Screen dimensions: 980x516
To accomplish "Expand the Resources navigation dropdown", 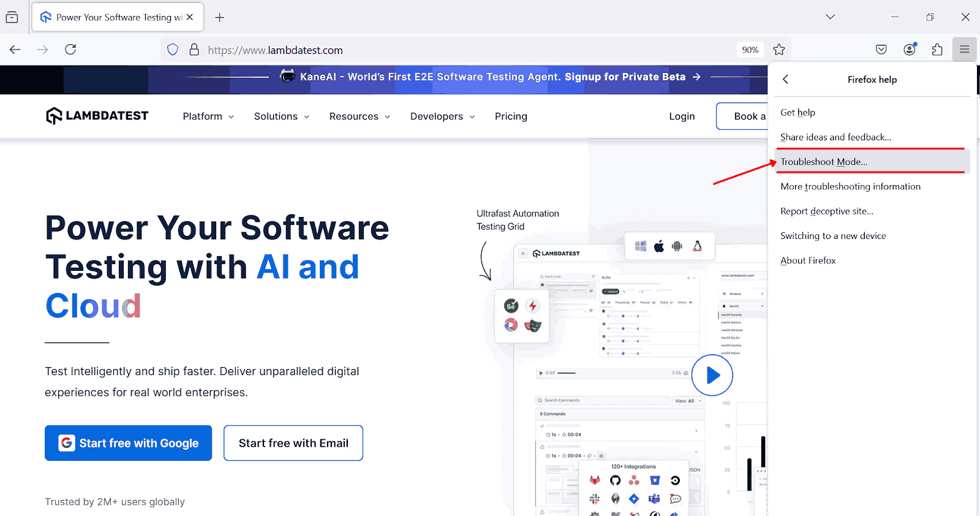I will tap(360, 116).
